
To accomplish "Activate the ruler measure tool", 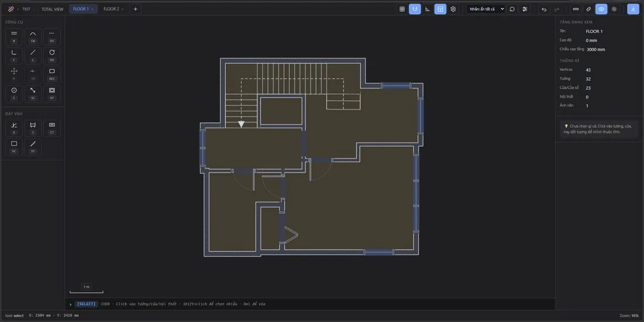I will point(576,9).
